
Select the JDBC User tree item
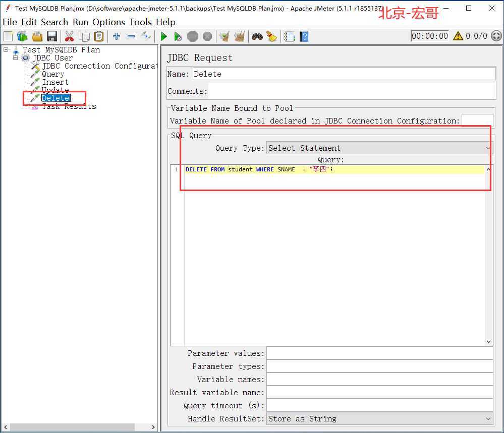tap(52, 58)
